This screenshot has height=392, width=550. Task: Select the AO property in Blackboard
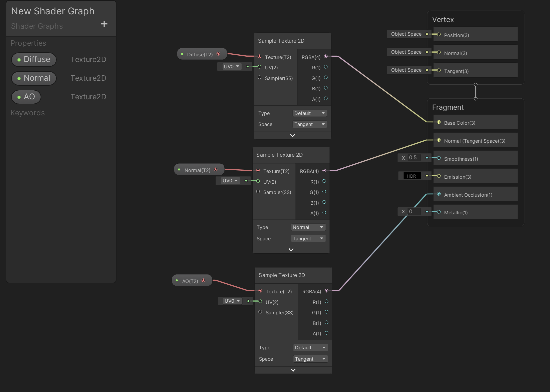26,97
